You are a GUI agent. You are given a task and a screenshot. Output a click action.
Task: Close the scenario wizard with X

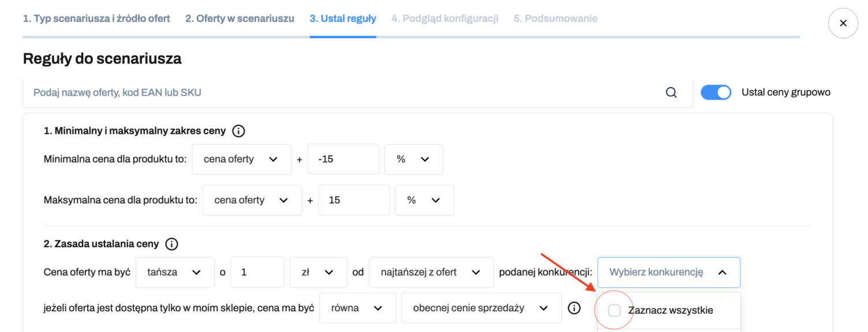[843, 23]
